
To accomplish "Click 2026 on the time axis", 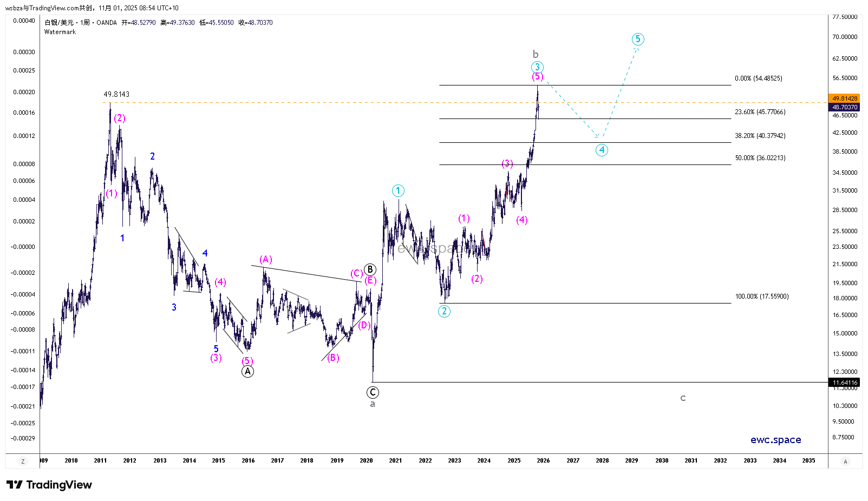I will [543, 461].
